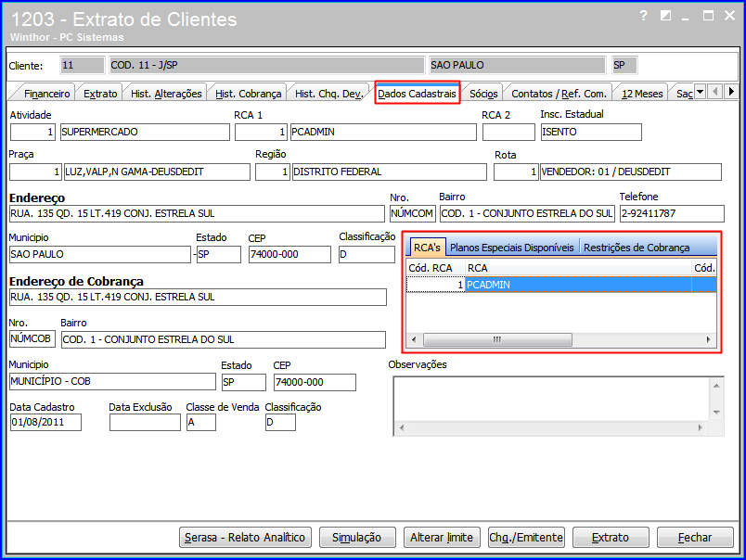Click the MUNICÍPIO - COB field
Image resolution: width=746 pixels, height=560 pixels.
point(112,381)
